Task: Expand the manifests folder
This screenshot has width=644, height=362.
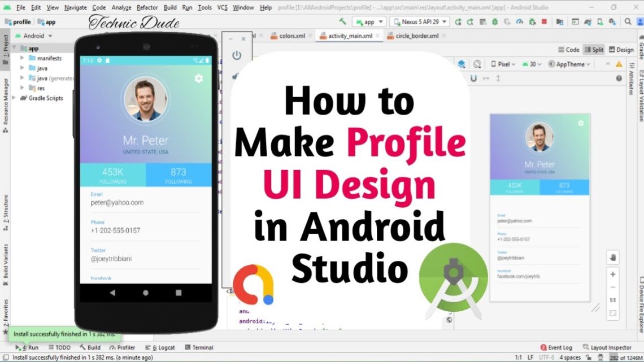Action: pyautogui.click(x=22, y=58)
